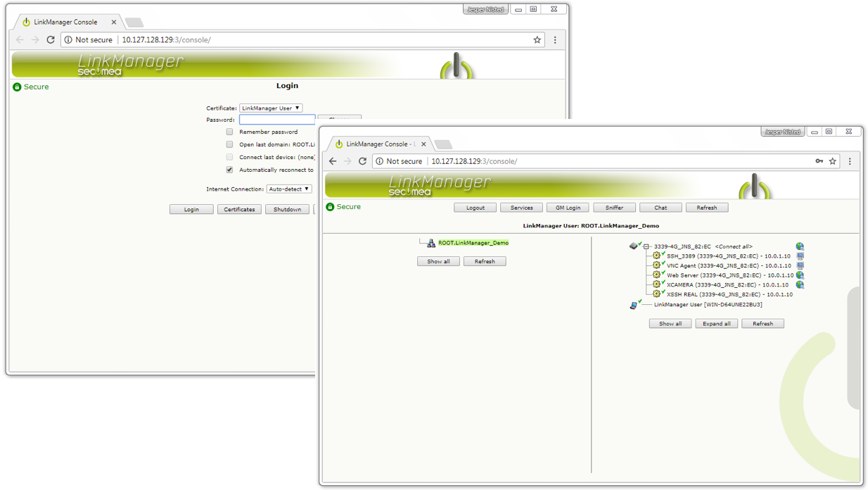The image size is (868, 490).
Task: Enable the Remember password checkbox
Action: click(x=229, y=132)
